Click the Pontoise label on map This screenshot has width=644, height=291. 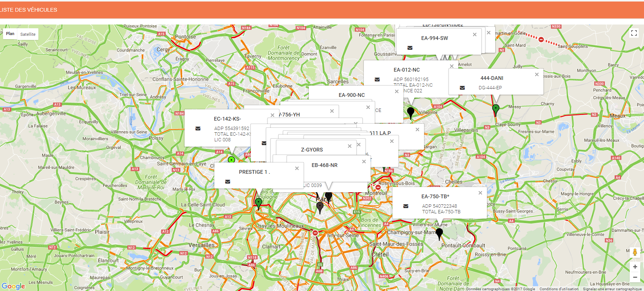click(x=185, y=37)
